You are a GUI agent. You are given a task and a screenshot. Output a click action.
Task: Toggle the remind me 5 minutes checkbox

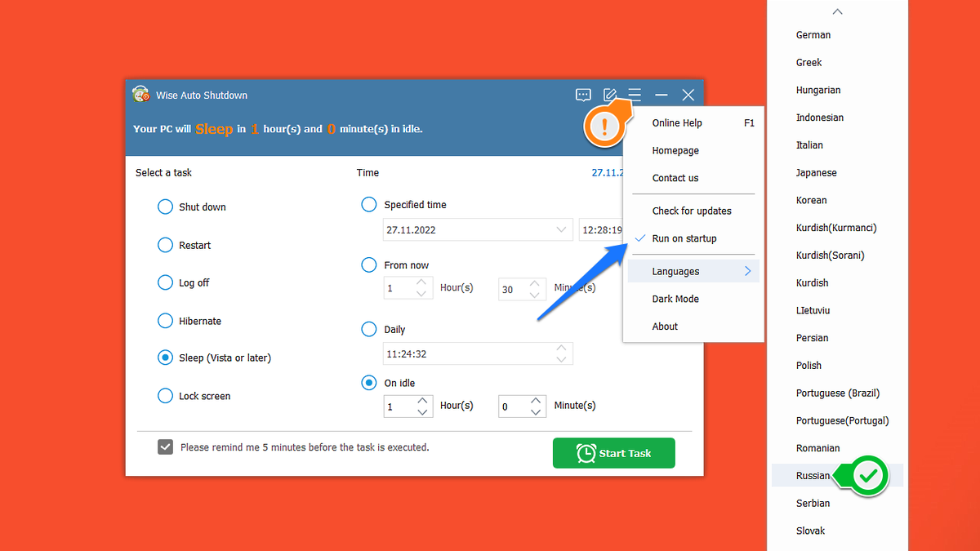point(165,447)
